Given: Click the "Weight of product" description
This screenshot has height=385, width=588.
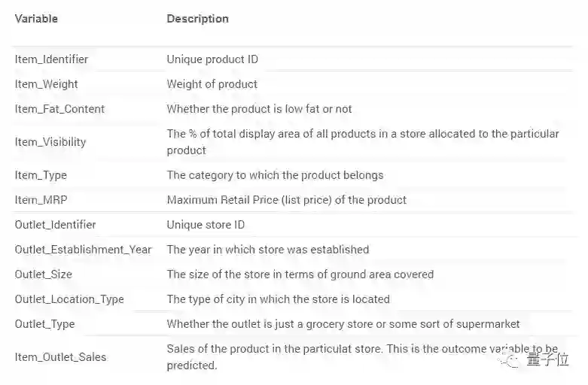Looking at the screenshot, I should click(x=212, y=84).
